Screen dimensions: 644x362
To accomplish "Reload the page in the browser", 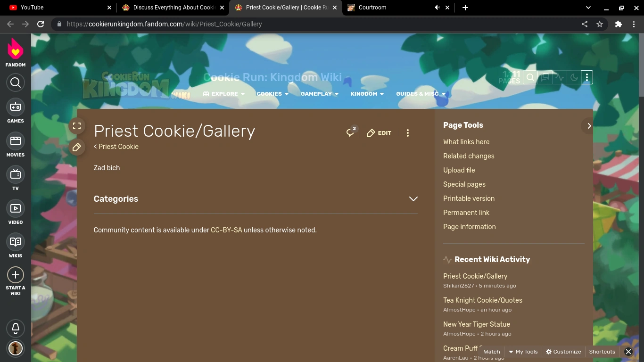I will click(41, 24).
